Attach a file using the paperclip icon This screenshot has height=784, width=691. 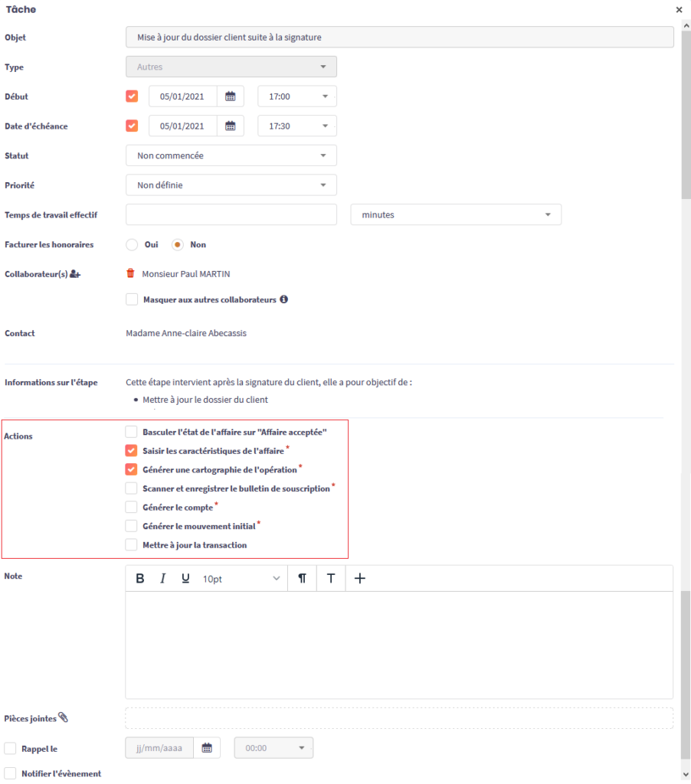click(64, 718)
